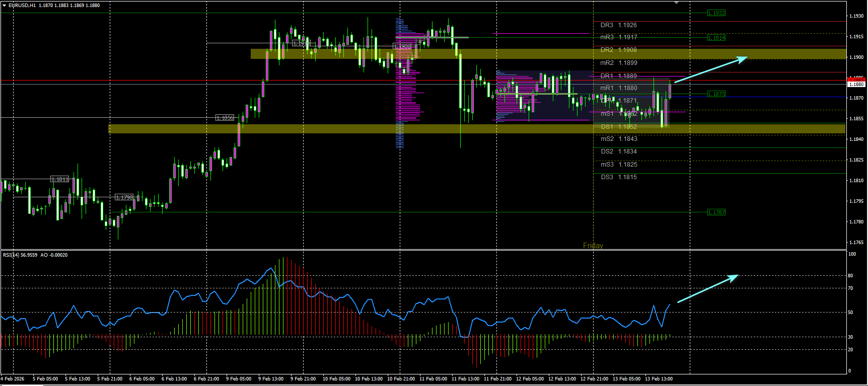
Task: Click the RSI(14) 56.9559 indicator label
Action: [20, 255]
